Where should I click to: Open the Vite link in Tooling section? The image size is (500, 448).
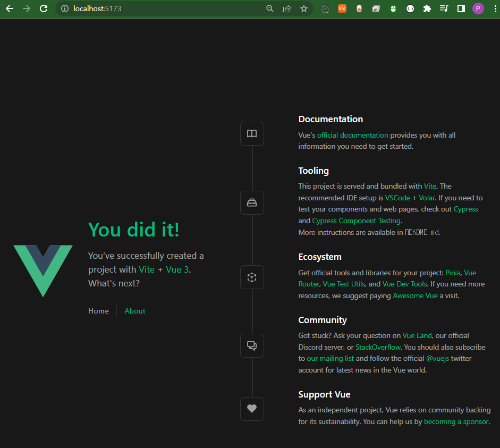pyautogui.click(x=430, y=186)
